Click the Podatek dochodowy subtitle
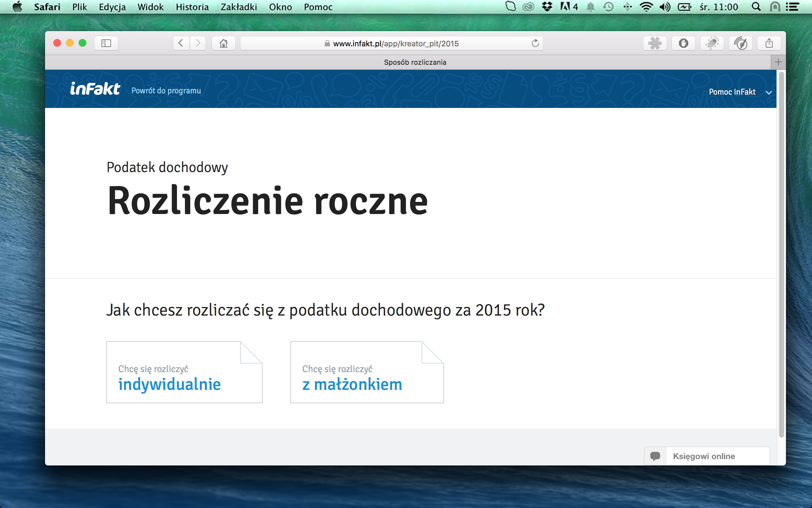Screen dimensions: 812x508 tap(167, 167)
